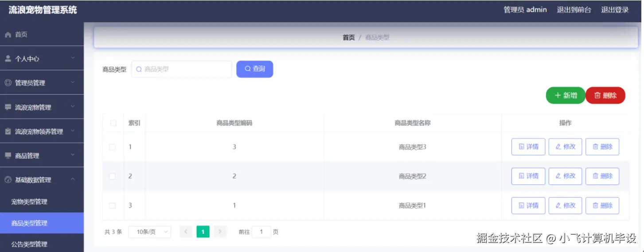Click the lifebuoy icon beside 管理员管理

pyautogui.click(x=8, y=83)
